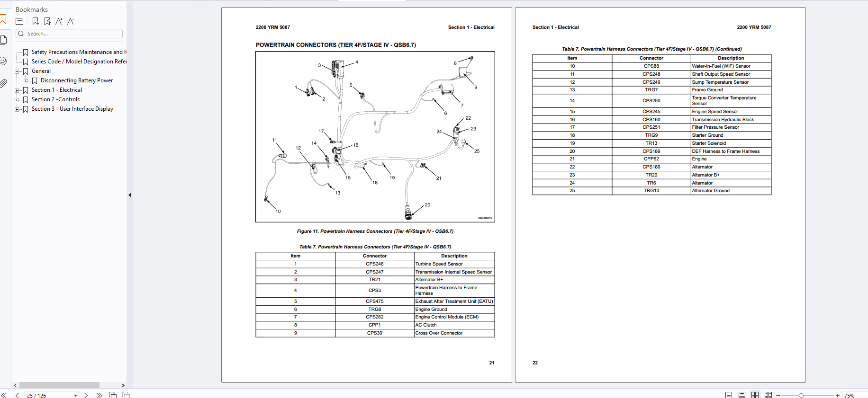
Task: Click the bookmarks horizontal scrollbar thumb
Action: coord(59,385)
